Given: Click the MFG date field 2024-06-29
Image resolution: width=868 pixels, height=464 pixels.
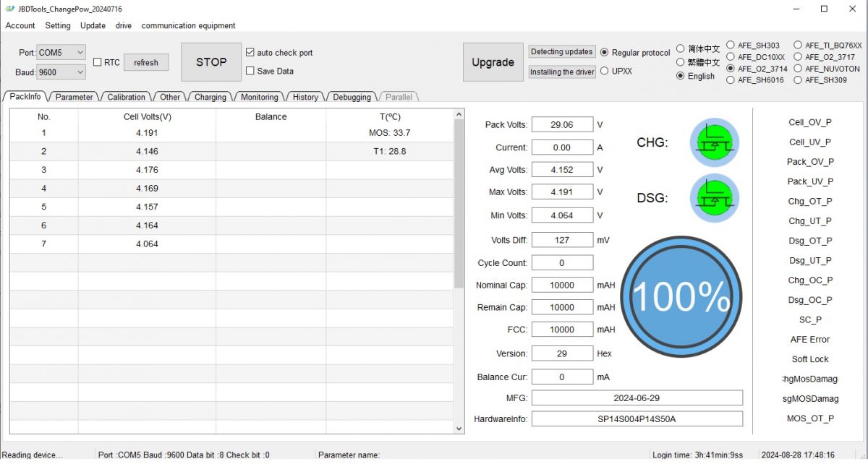Looking at the screenshot, I should [x=637, y=398].
